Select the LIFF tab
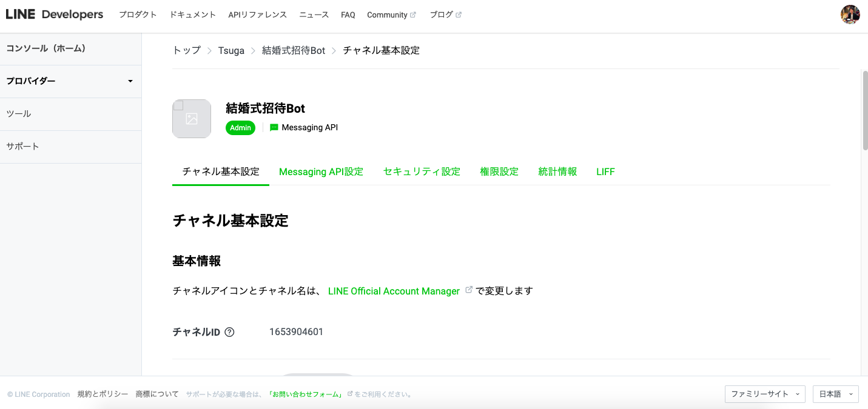 [605, 171]
